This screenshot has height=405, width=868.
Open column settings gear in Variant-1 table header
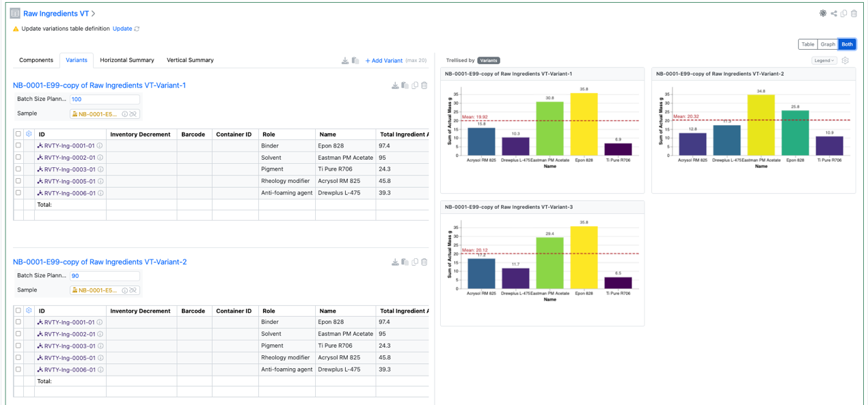[29, 134]
